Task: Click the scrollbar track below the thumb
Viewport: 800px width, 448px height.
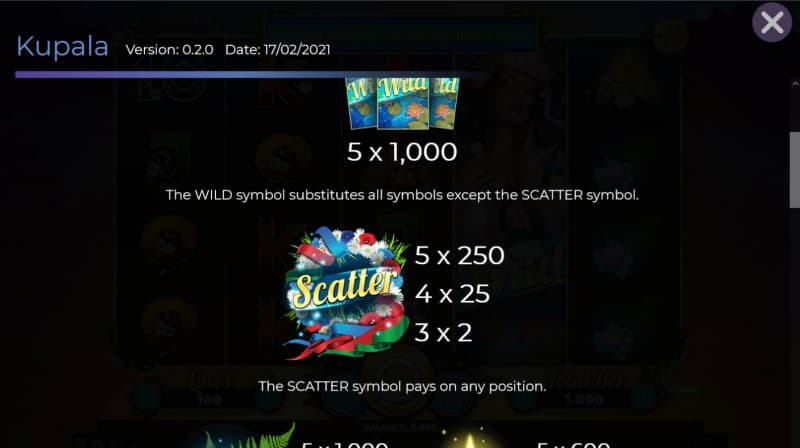Action: click(795, 327)
